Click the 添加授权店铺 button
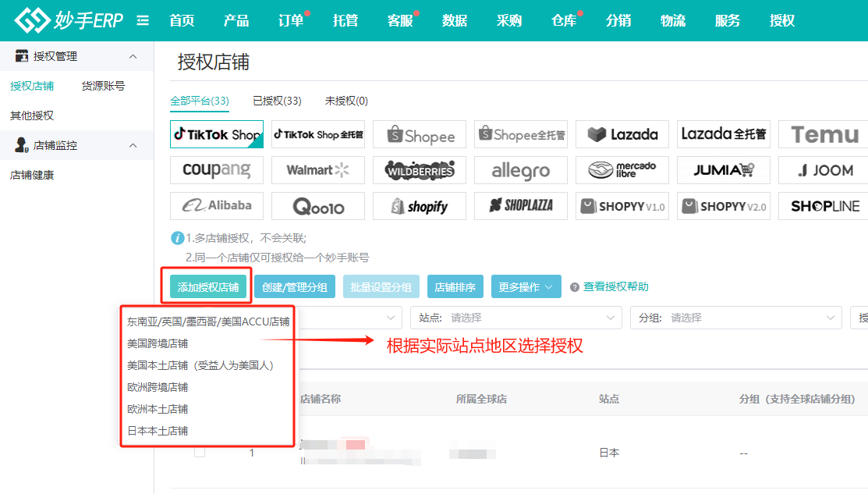Image resolution: width=868 pixels, height=494 pixels. coord(208,287)
